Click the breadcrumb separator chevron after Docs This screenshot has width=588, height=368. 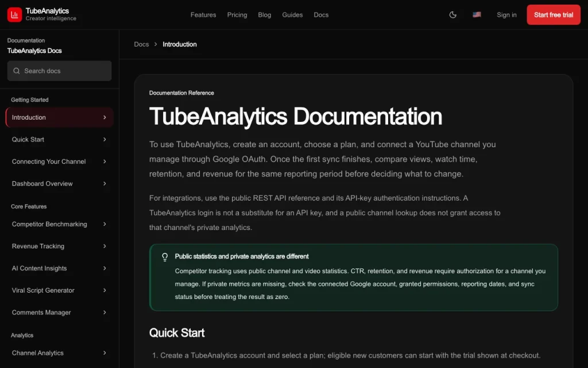(156, 44)
